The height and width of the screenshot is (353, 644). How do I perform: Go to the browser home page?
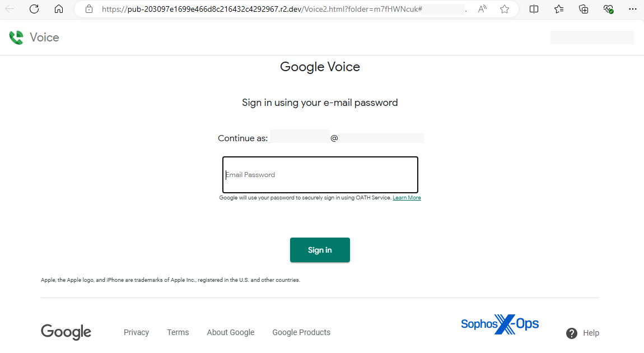point(59,9)
